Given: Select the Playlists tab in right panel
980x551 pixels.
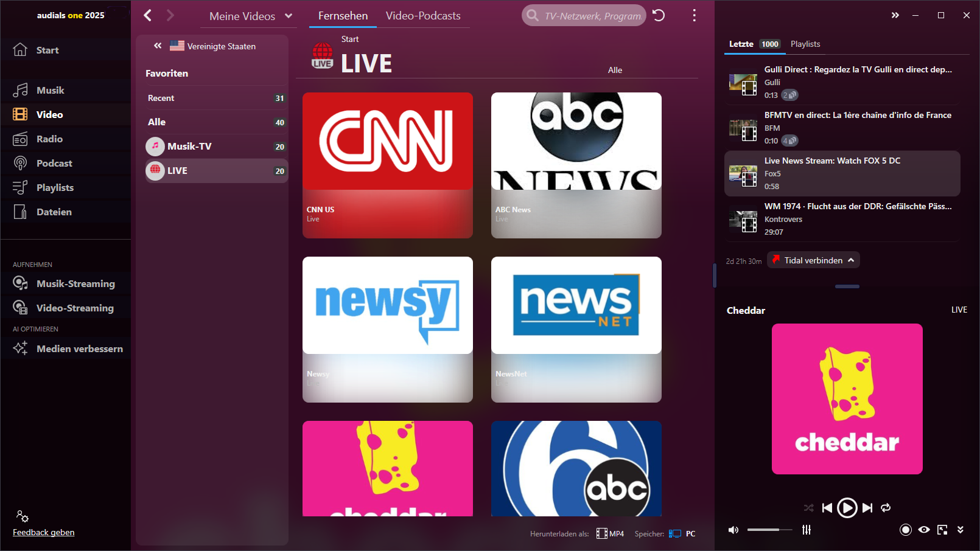Looking at the screenshot, I should pos(805,44).
